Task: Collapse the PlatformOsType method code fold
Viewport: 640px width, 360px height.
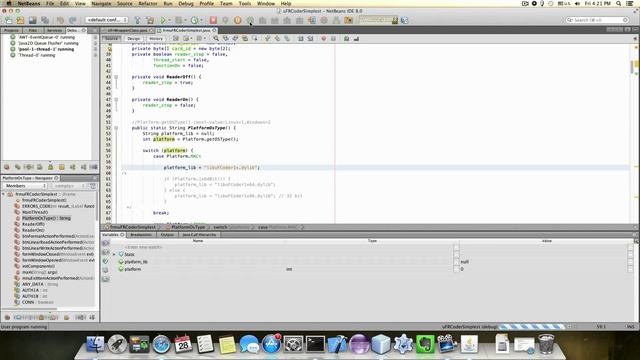Action: click(116, 128)
